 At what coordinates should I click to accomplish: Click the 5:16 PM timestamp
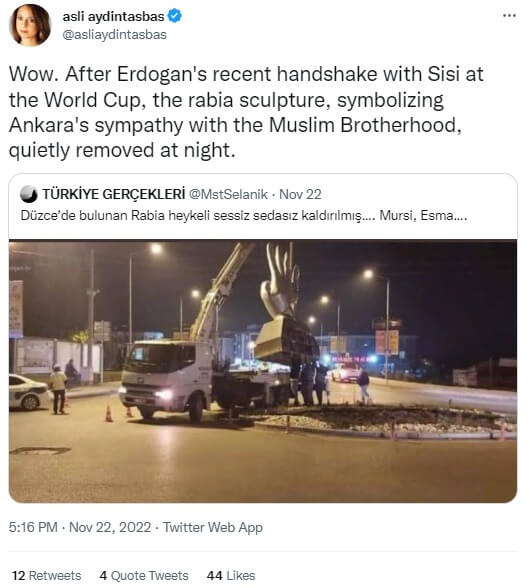[x=33, y=527]
